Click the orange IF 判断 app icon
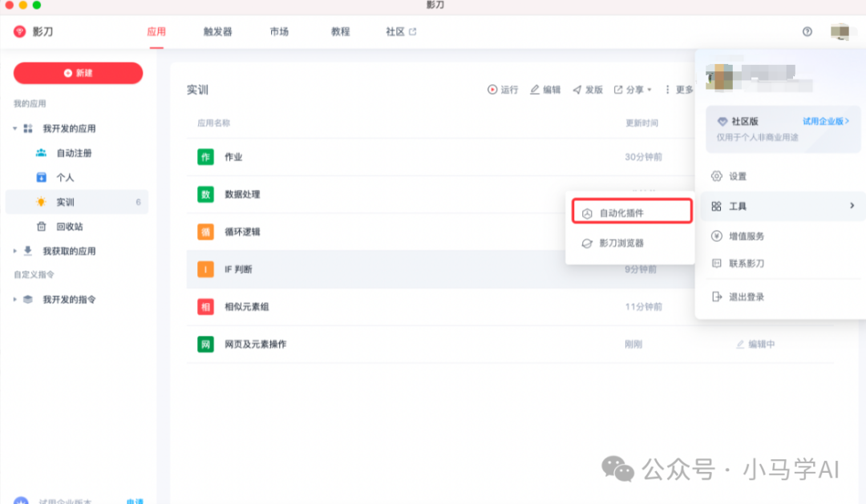 coord(205,269)
